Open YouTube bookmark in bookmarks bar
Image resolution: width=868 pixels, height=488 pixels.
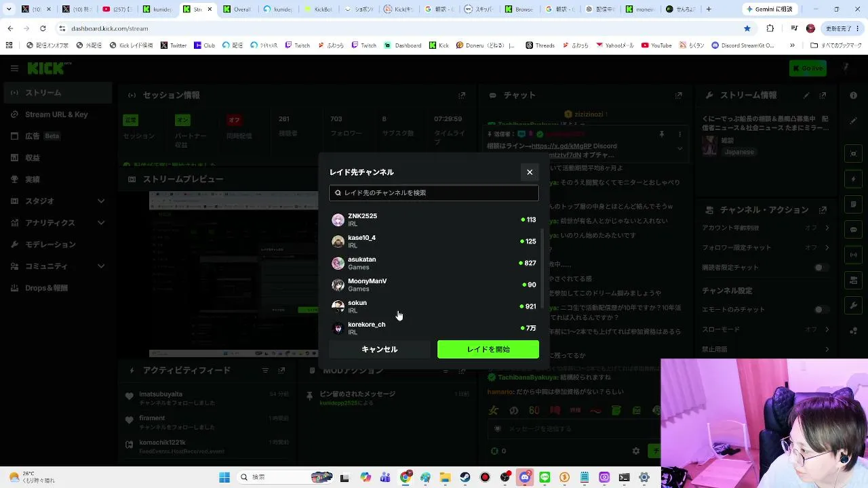[x=656, y=45]
